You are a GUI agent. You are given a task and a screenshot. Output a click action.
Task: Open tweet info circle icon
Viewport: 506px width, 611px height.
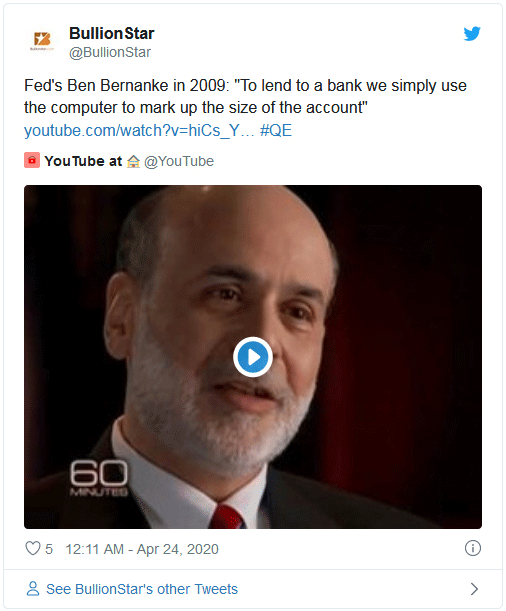tap(473, 548)
